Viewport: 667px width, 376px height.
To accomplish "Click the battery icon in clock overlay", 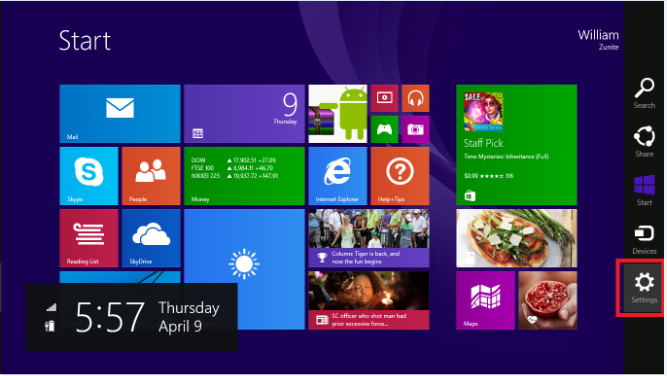I will (50, 326).
